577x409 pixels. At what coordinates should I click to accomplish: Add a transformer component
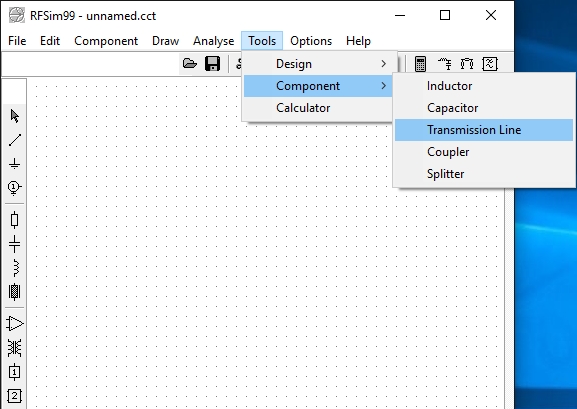click(15, 348)
